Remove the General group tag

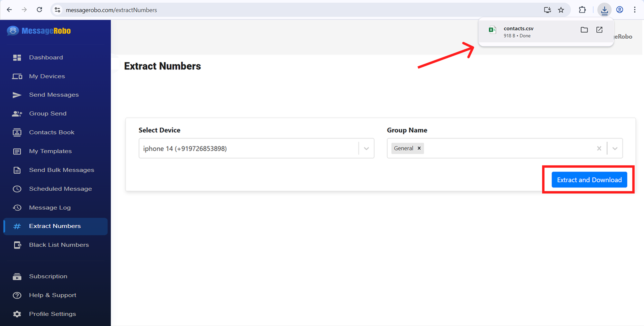click(x=419, y=148)
